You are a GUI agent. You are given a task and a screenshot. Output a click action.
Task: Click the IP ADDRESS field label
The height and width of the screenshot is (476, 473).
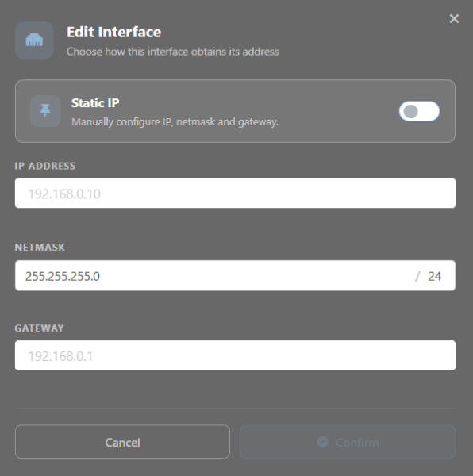coord(45,166)
